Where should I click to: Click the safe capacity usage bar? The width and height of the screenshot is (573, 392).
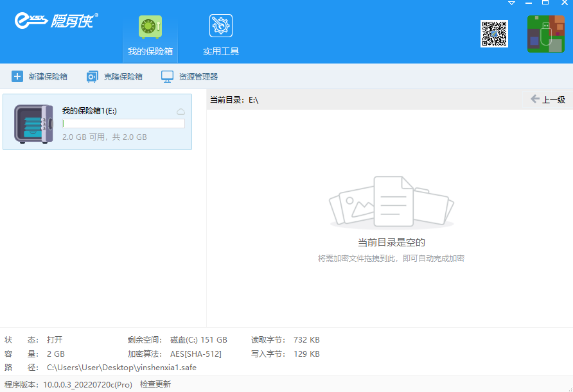[x=123, y=124]
